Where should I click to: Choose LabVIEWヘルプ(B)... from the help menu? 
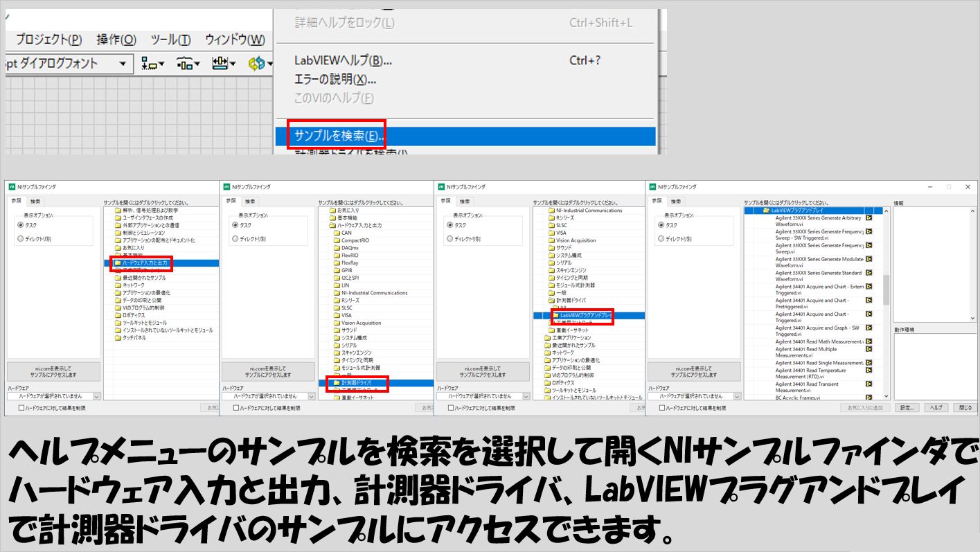pyautogui.click(x=343, y=60)
